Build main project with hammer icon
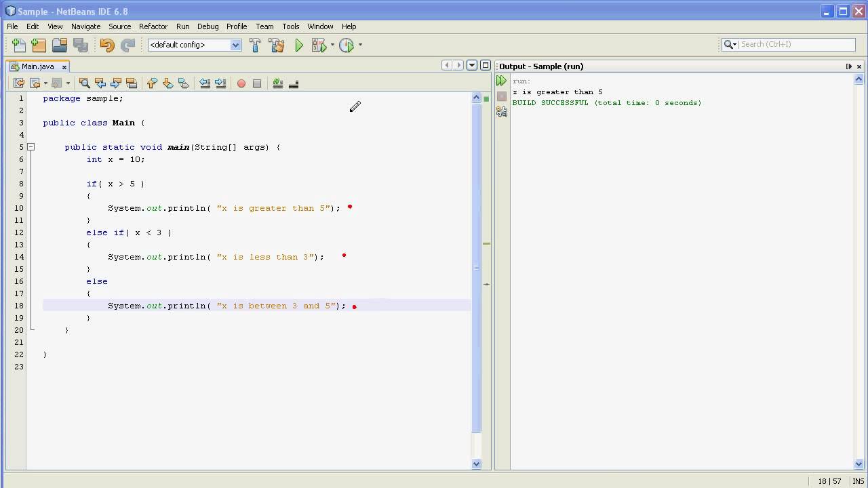The width and height of the screenshot is (868, 488). (255, 45)
